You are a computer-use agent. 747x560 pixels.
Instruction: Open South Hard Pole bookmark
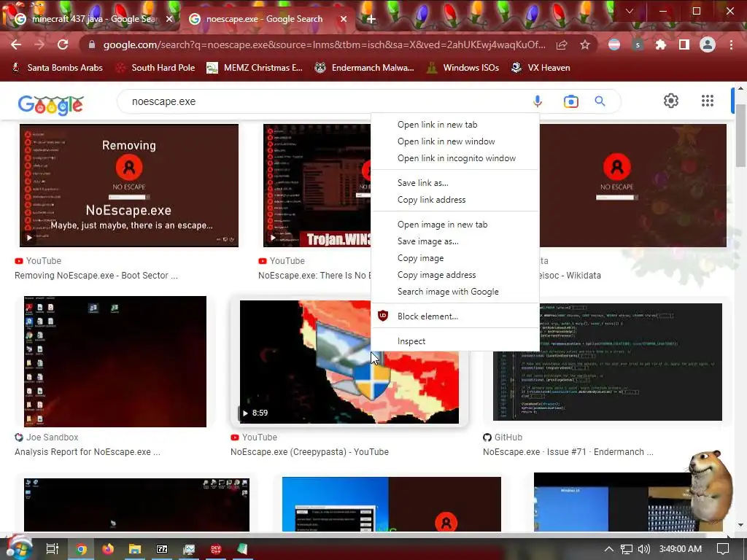click(x=155, y=68)
